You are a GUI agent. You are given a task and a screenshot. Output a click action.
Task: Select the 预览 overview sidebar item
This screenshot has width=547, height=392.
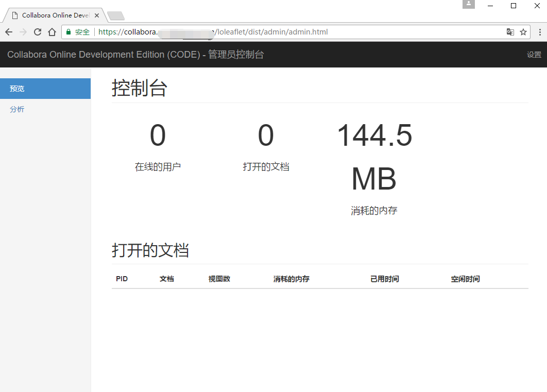point(17,88)
